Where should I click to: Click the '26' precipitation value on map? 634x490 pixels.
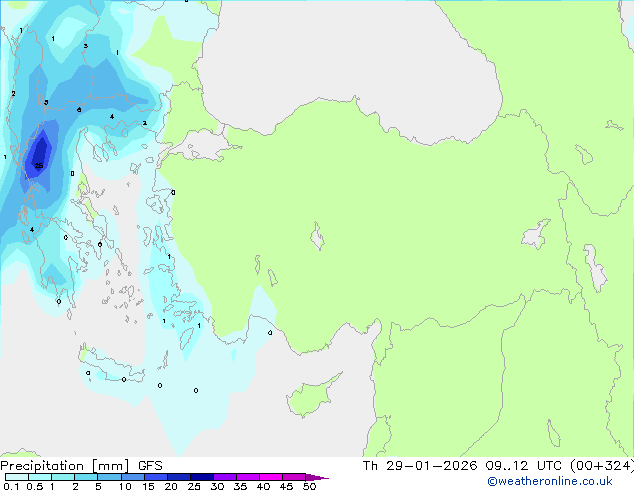(x=39, y=166)
